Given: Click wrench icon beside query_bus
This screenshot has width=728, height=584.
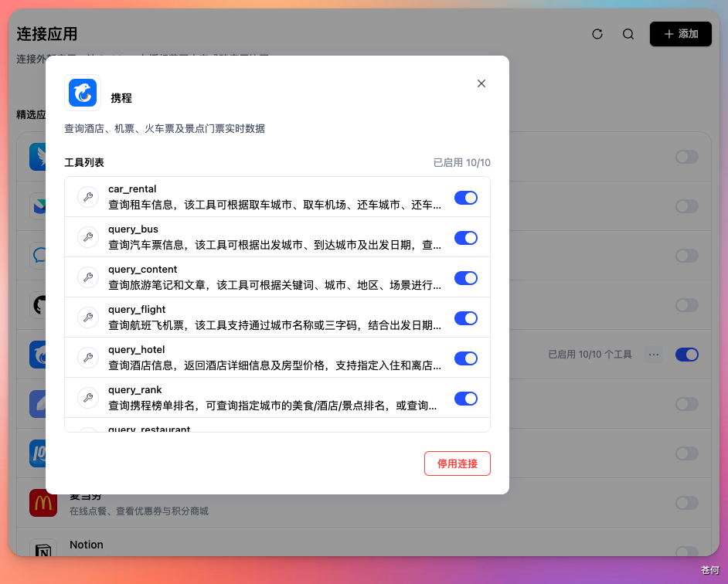Looking at the screenshot, I should coord(88,237).
